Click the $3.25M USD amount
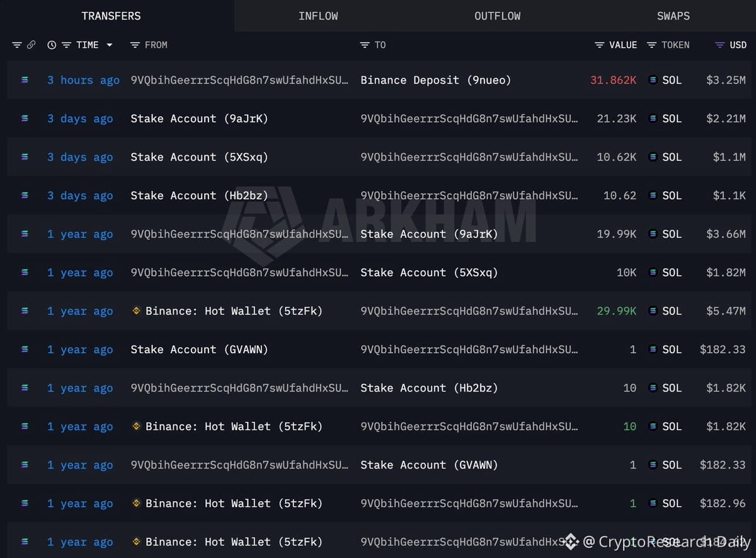 [x=726, y=80]
